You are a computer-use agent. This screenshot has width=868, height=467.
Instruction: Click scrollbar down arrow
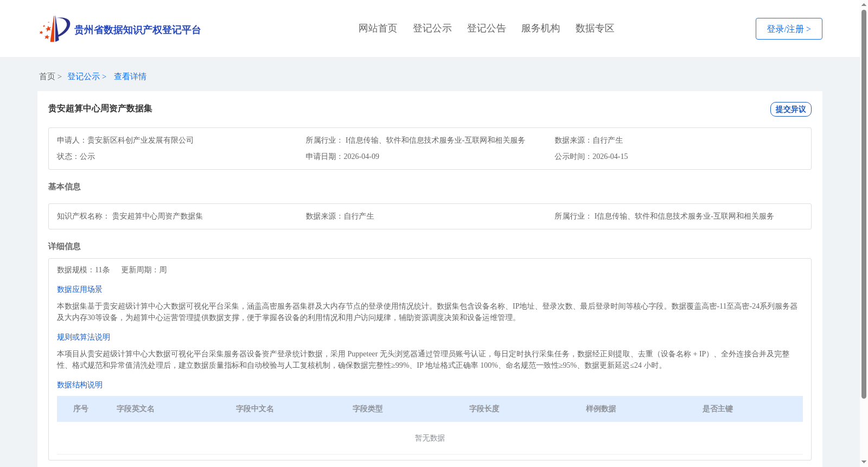point(864,462)
